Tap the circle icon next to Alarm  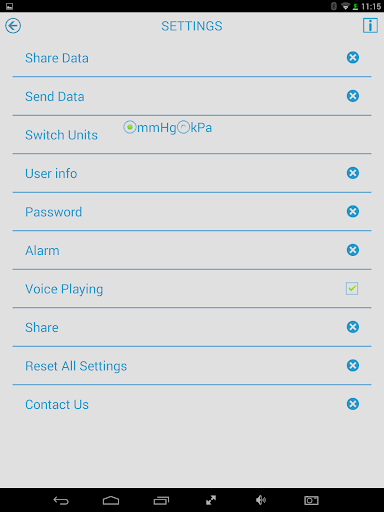pyautogui.click(x=353, y=250)
